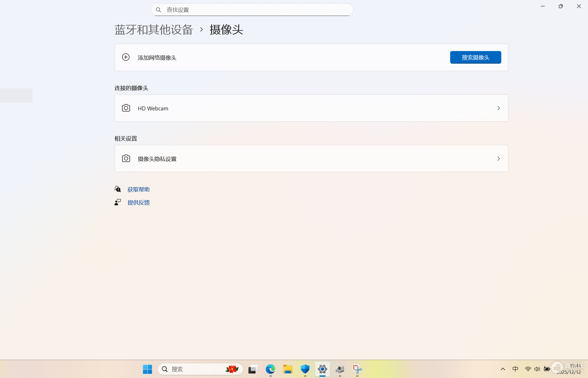Click the 搜索摄像头 button
This screenshot has height=378, width=588.
click(475, 57)
